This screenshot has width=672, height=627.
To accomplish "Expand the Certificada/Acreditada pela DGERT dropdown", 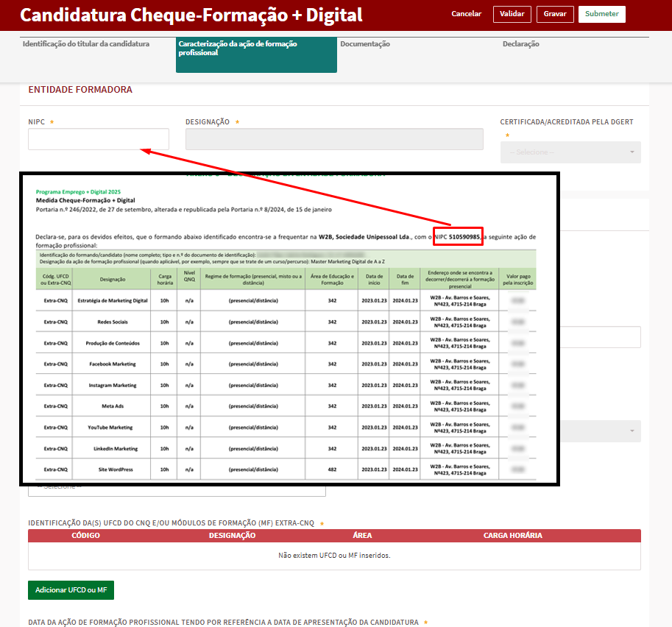I will coord(570,152).
